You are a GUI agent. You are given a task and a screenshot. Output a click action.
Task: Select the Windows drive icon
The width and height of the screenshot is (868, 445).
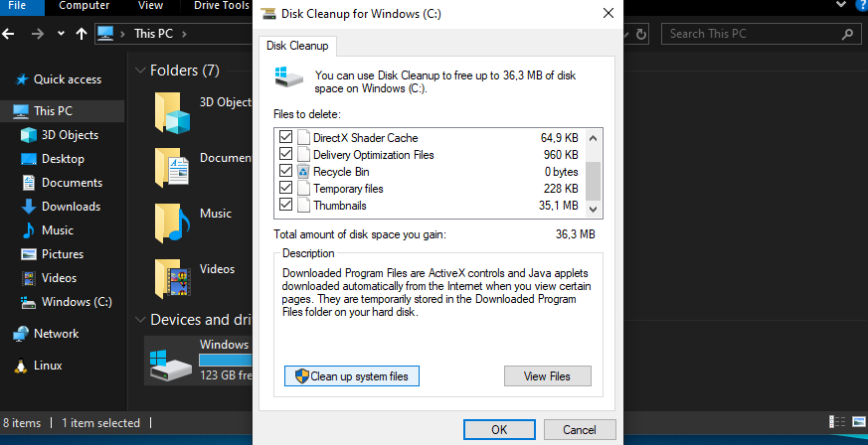pyautogui.click(x=170, y=364)
